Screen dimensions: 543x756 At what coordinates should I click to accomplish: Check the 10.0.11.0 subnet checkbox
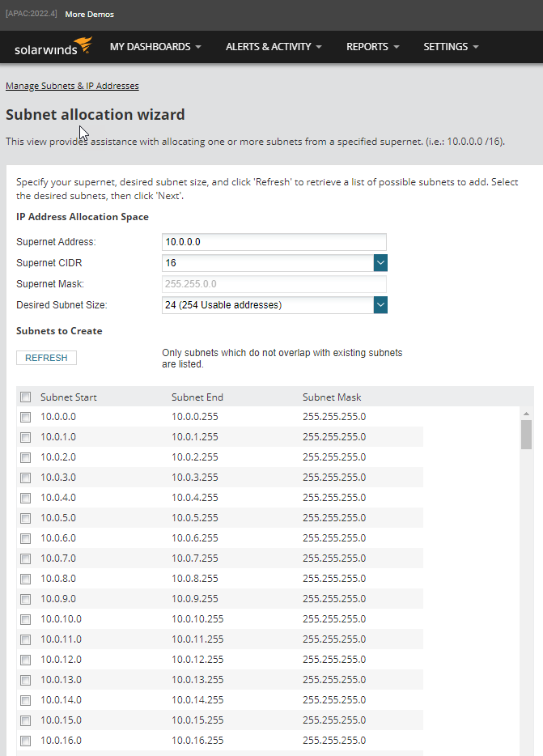point(26,639)
